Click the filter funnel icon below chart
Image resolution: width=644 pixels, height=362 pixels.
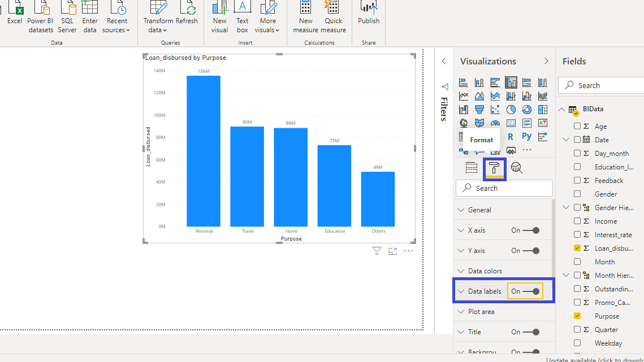tap(377, 251)
